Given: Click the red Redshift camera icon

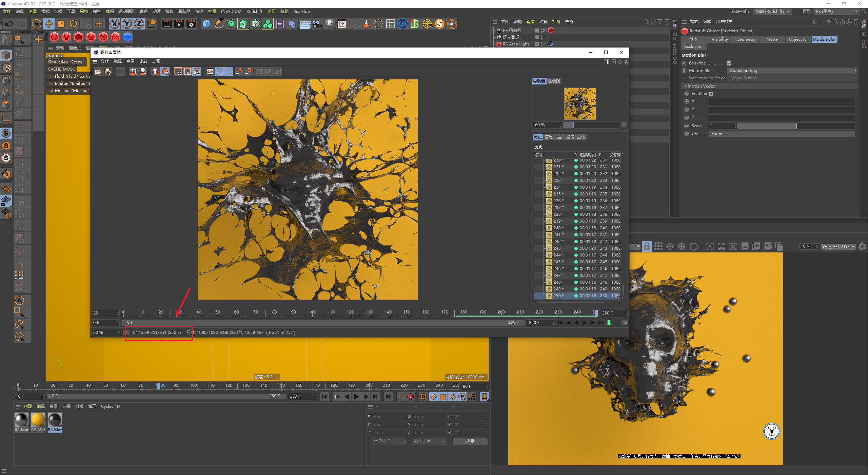Looking at the screenshot, I should click(79, 37).
